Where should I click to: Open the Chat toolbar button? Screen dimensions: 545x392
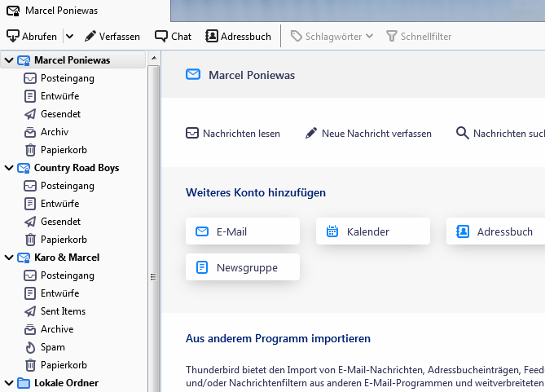(x=173, y=36)
